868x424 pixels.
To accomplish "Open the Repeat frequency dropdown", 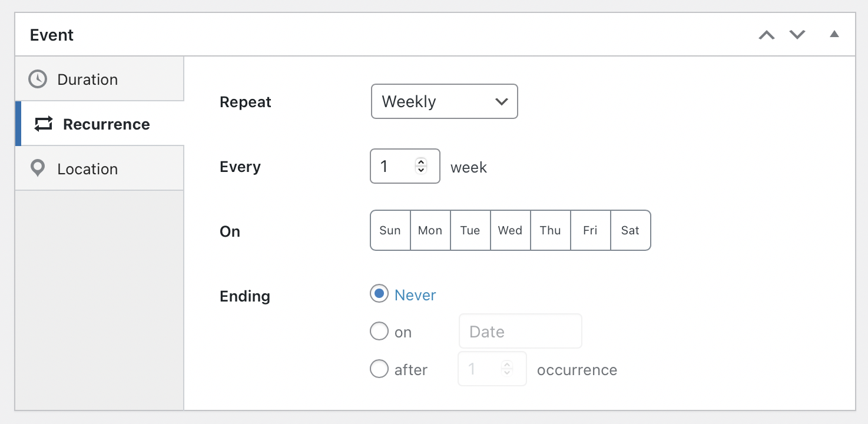I will tap(444, 101).
